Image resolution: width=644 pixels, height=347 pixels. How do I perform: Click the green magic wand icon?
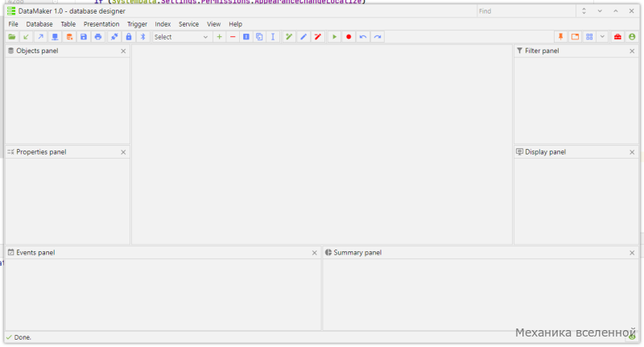pos(289,37)
